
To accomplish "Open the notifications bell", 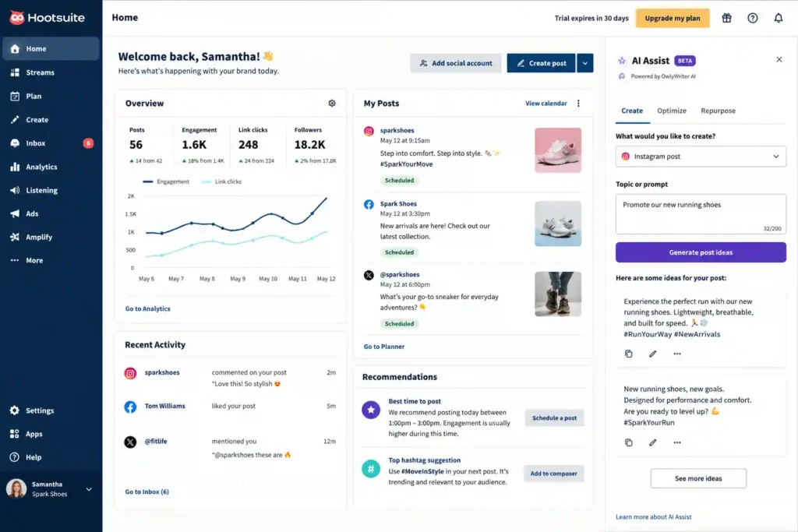I will [779, 18].
